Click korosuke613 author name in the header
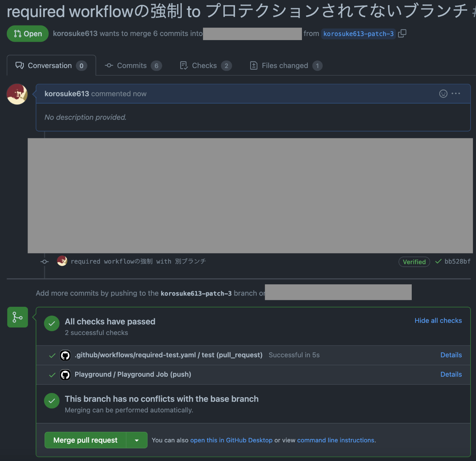The image size is (476, 461). (x=75, y=33)
